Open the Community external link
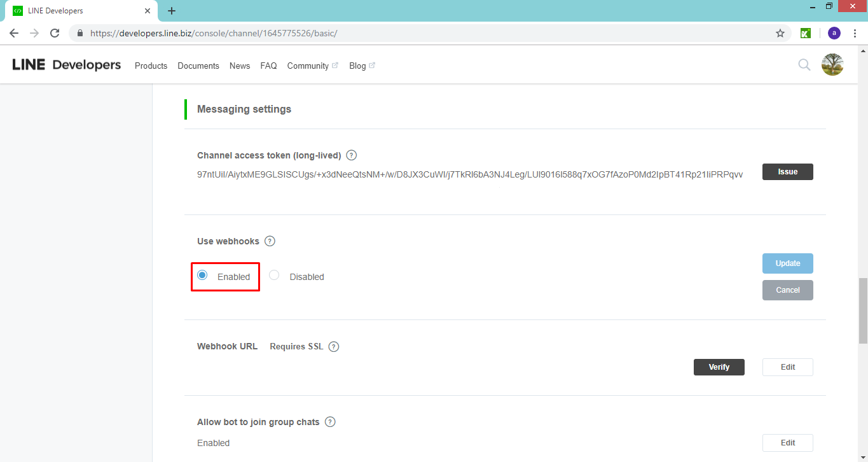868x462 pixels. (312, 66)
